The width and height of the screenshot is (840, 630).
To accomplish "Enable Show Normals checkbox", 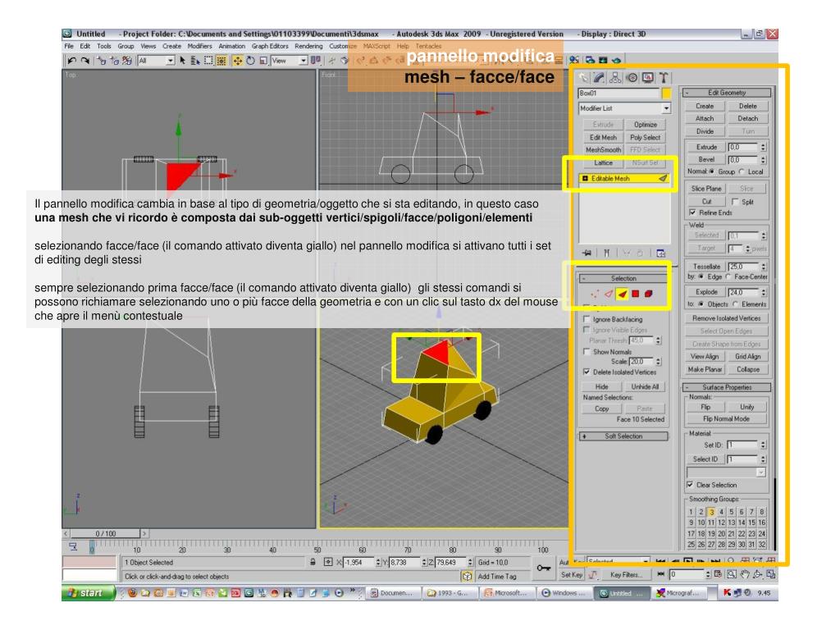I will [587, 351].
